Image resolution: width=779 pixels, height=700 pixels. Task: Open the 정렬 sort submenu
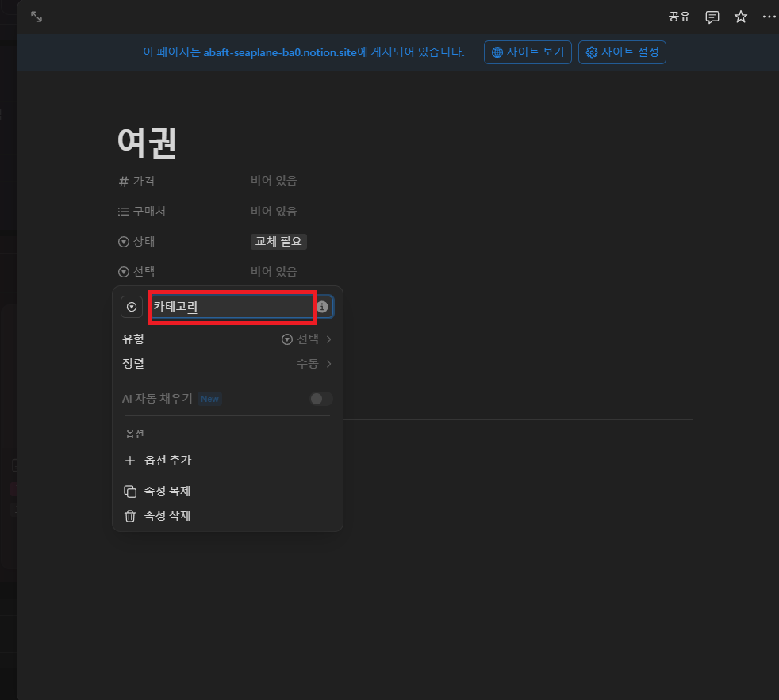point(227,364)
